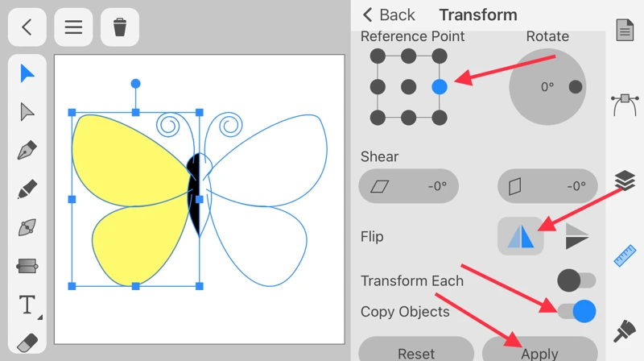Click the Rotate angle dial
Screen dimensions: 644x361
(x=547, y=87)
